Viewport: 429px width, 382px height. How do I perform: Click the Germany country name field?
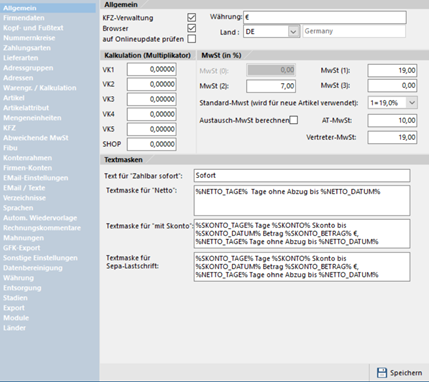pos(354,31)
